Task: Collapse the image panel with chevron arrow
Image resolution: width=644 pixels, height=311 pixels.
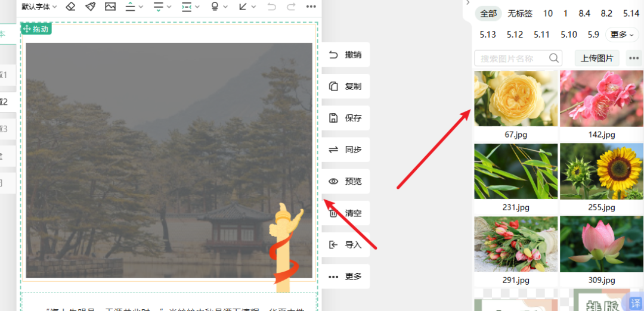Action: [x=467, y=3]
